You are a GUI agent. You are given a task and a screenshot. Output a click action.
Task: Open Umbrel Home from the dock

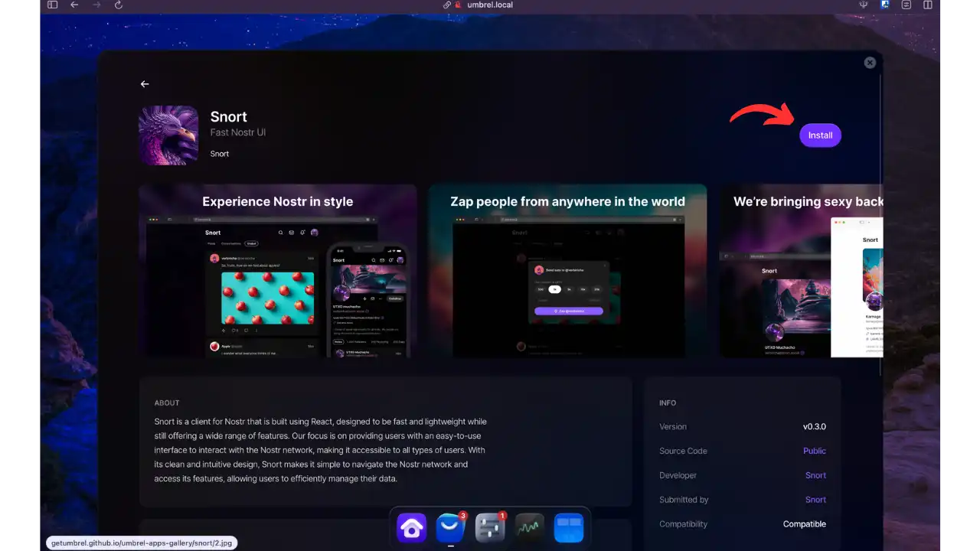412,527
